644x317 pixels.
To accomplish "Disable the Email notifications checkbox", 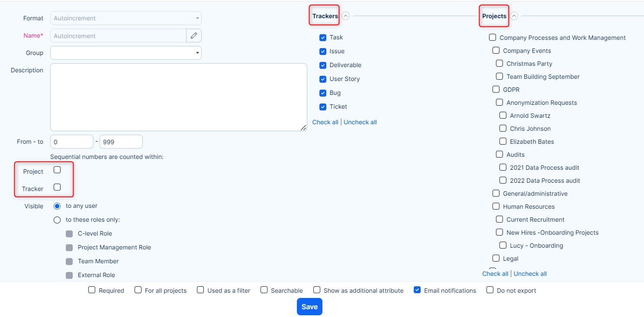I will click(x=417, y=290).
